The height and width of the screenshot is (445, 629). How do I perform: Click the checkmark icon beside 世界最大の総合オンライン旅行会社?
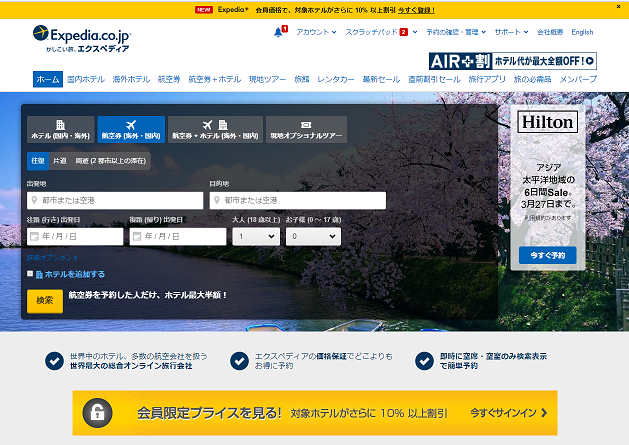pyautogui.click(x=54, y=361)
